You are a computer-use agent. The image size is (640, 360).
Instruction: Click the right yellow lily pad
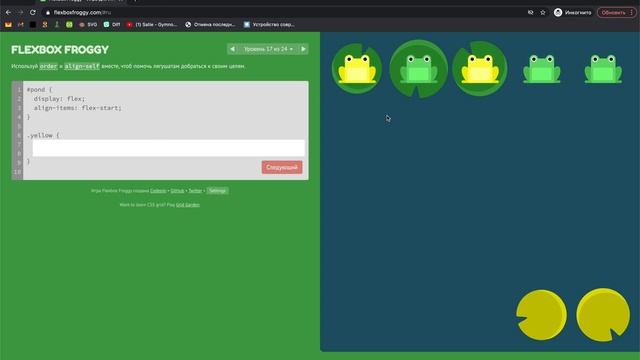pyautogui.click(x=603, y=315)
